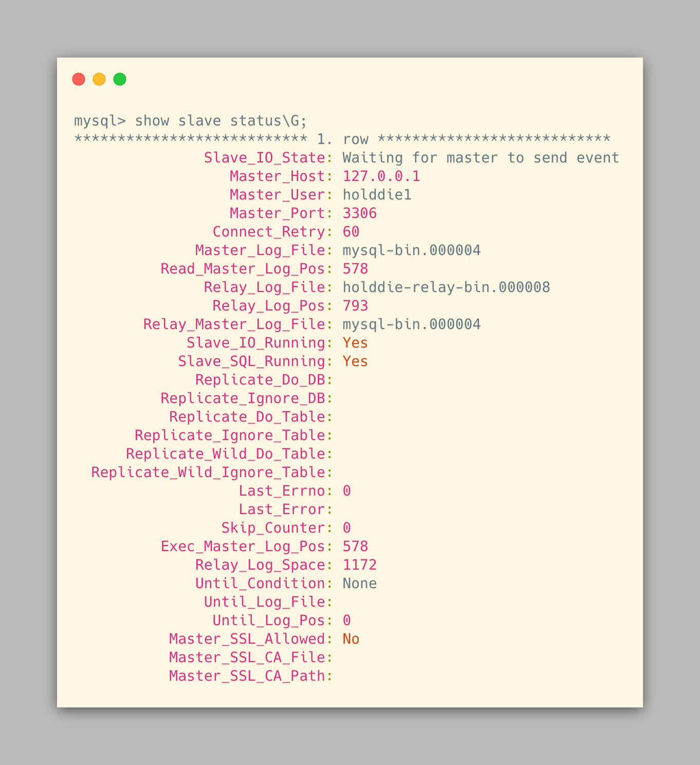Viewport: 700px width, 765px height.
Task: Click the 'mysql>' prompt text
Action: (x=100, y=121)
